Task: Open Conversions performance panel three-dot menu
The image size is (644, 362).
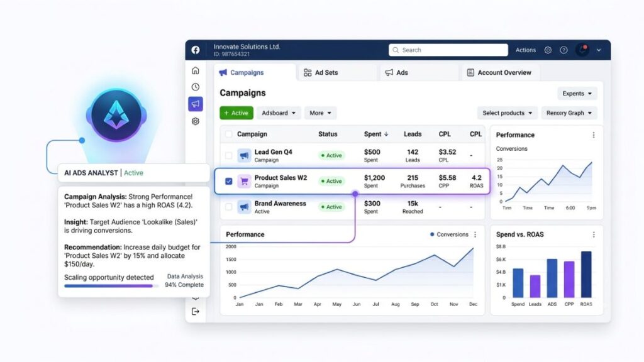Action: pyautogui.click(x=594, y=135)
